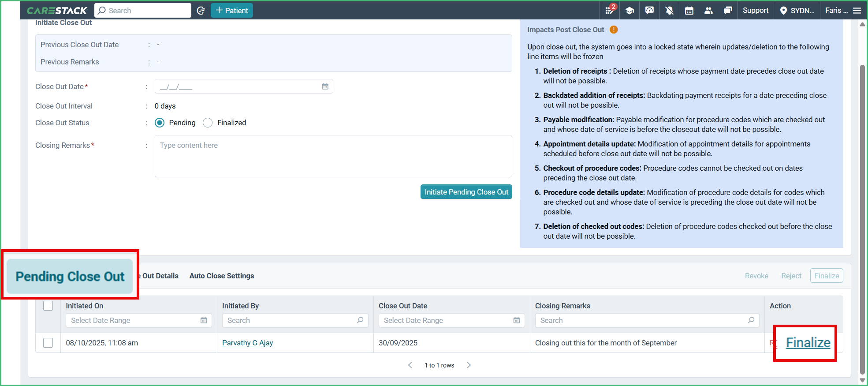Open the chat messages icon

pyautogui.click(x=728, y=11)
